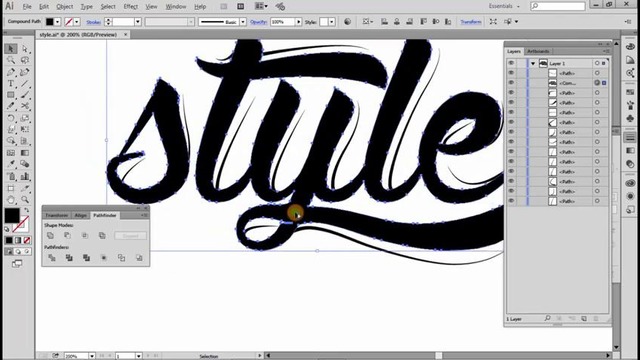The image size is (640, 360).
Task: Select the Direct Selection tool (white arrow)
Action: point(25,49)
